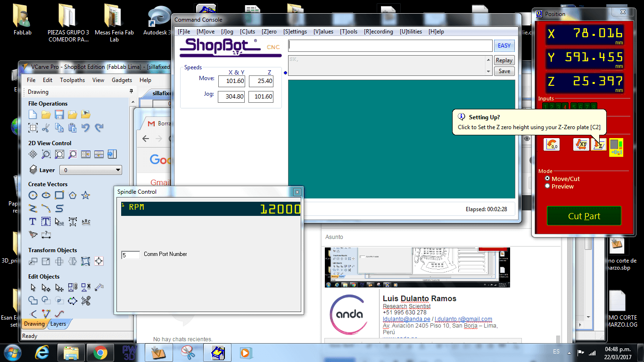Image resolution: width=644 pixels, height=362 pixels.
Task: Open Google Chrome from the taskbar
Action: coord(99,353)
